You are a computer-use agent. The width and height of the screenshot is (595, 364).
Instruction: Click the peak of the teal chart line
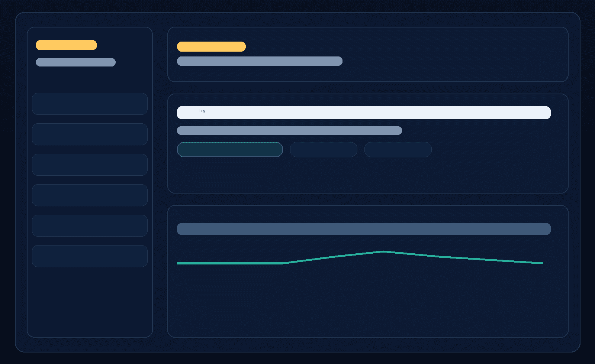384,251
